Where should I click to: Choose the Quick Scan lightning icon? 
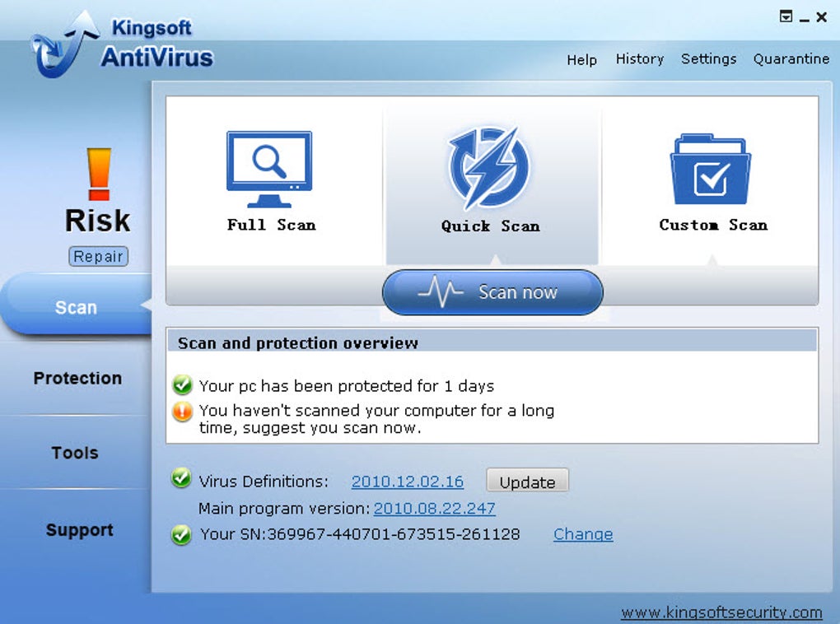(x=489, y=168)
